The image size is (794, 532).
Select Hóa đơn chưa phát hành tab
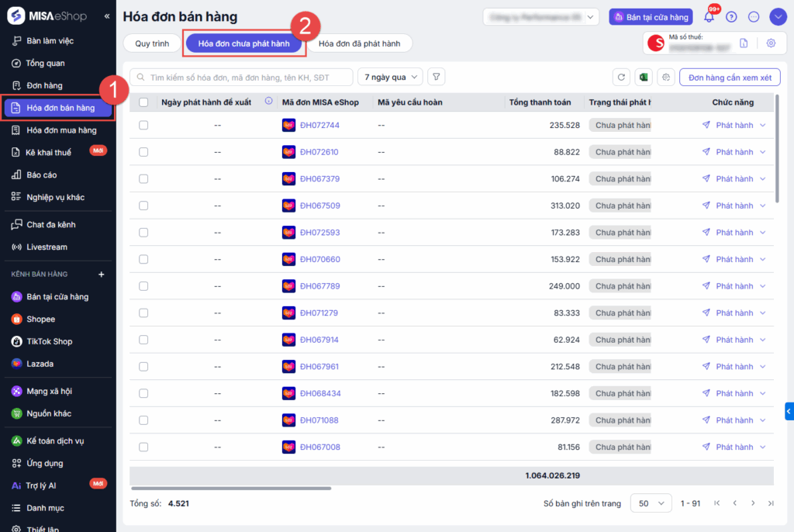pyautogui.click(x=243, y=43)
